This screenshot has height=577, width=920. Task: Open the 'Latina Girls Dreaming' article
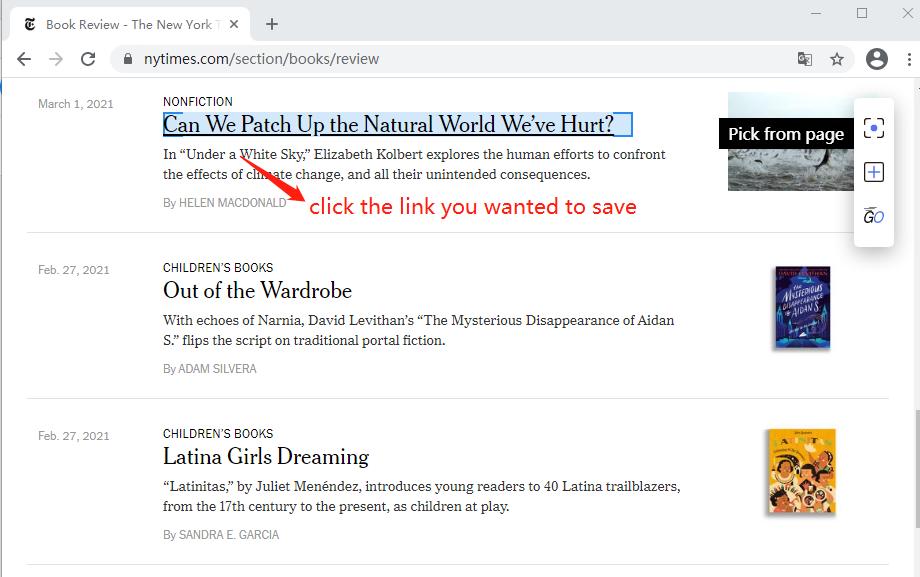click(266, 457)
